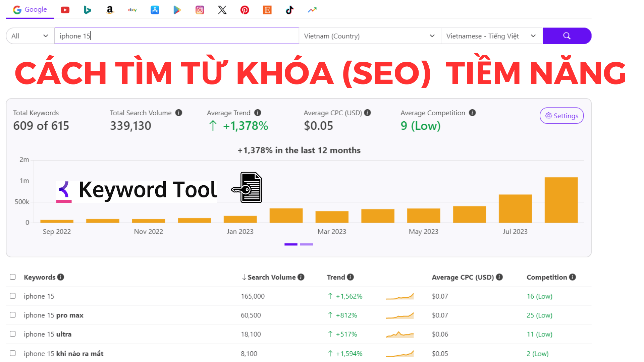The width and height of the screenshot is (644, 362).
Task: Show info icon next to Keywords header
Action: click(60, 277)
